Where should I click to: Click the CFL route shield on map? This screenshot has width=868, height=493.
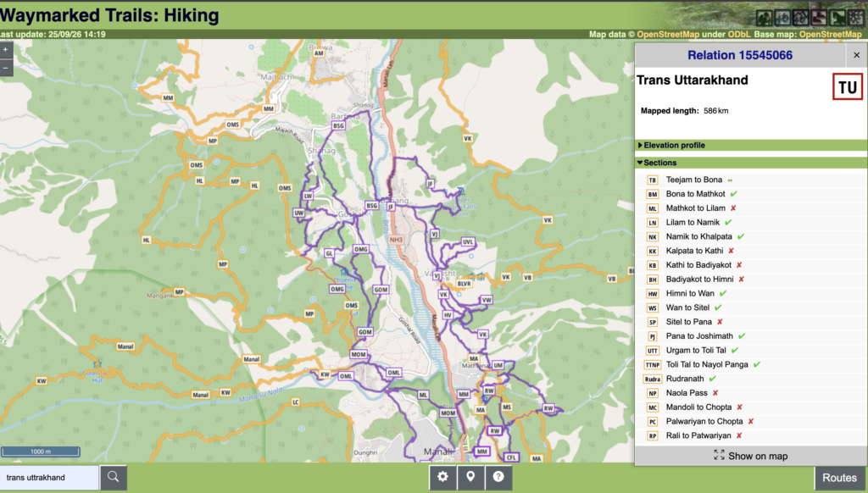pyautogui.click(x=511, y=457)
